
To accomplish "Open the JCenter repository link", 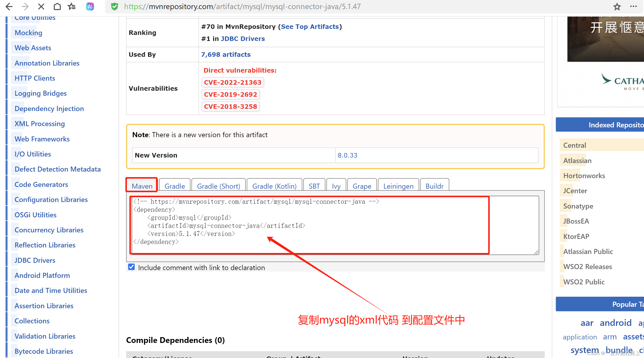I will point(575,191).
